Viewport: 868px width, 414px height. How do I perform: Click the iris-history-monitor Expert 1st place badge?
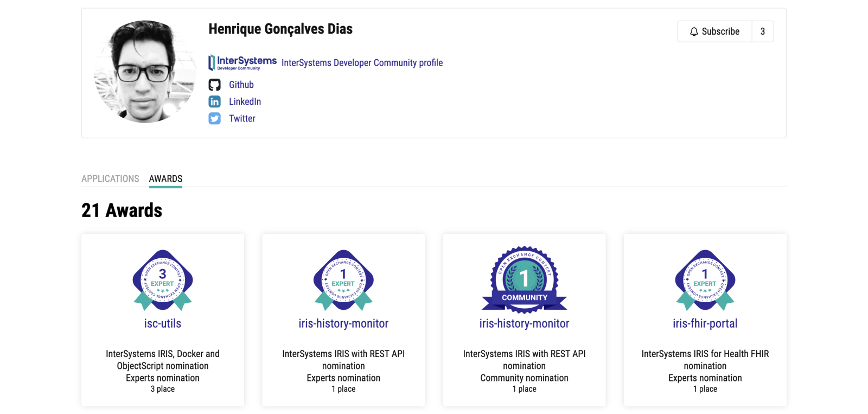[343, 280]
